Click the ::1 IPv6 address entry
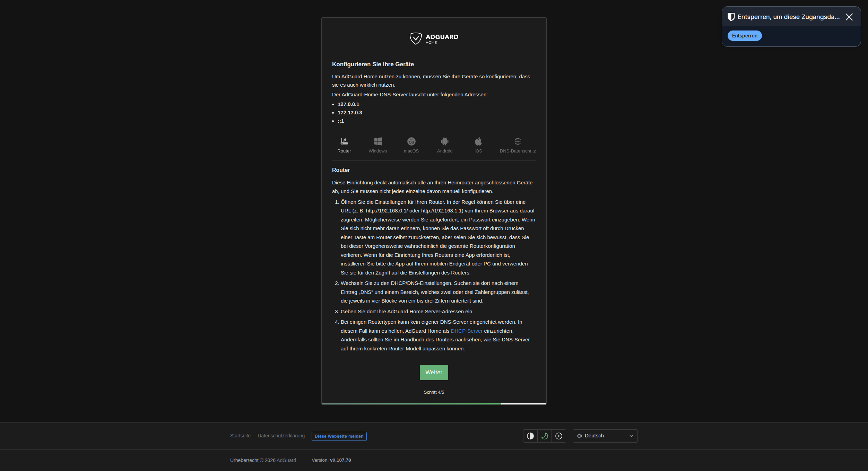 tap(341, 121)
